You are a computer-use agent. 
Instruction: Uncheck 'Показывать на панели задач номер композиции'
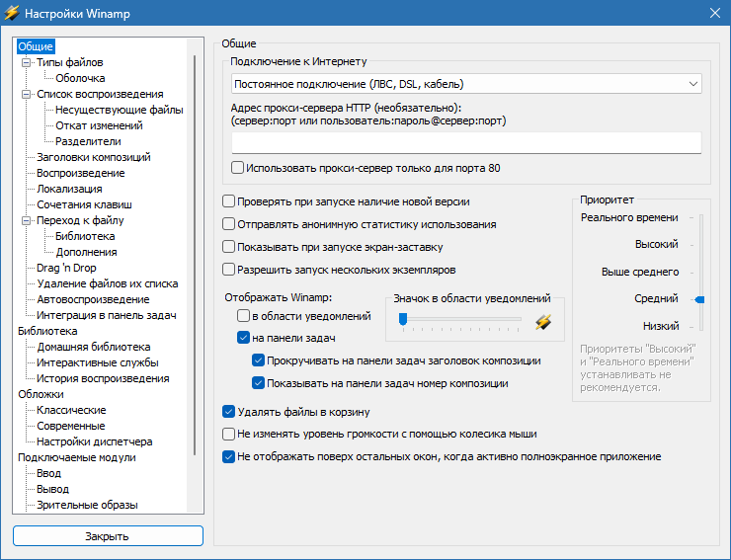click(x=258, y=383)
